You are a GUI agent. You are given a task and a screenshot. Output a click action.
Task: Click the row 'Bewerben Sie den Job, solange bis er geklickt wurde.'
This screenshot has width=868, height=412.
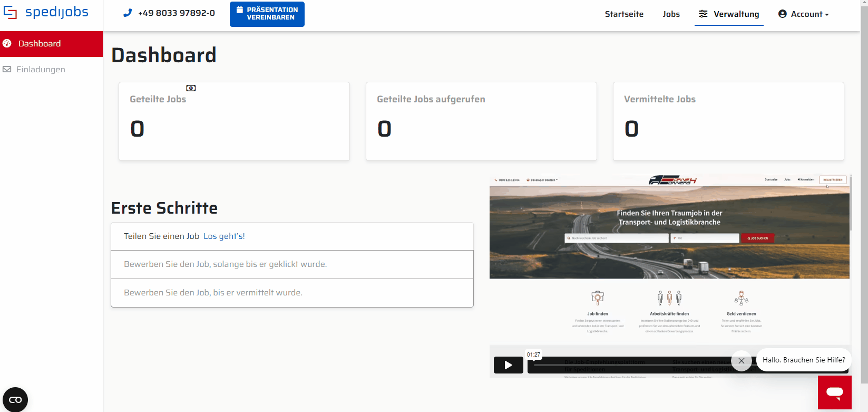point(292,264)
